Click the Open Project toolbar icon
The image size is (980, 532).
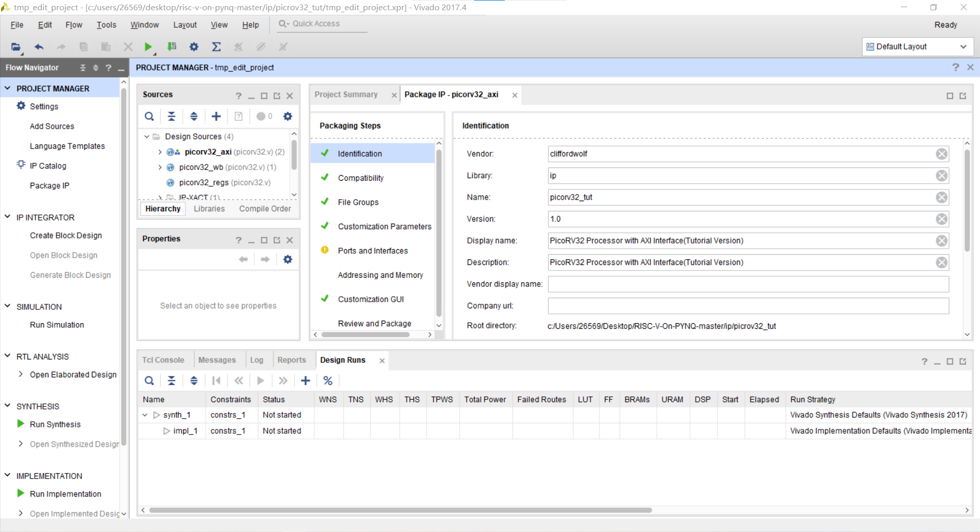click(x=16, y=47)
